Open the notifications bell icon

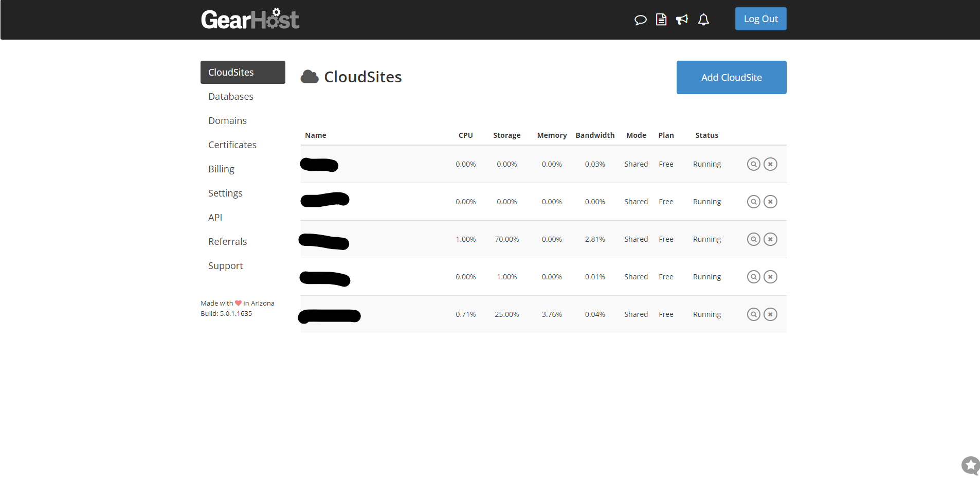tap(703, 20)
